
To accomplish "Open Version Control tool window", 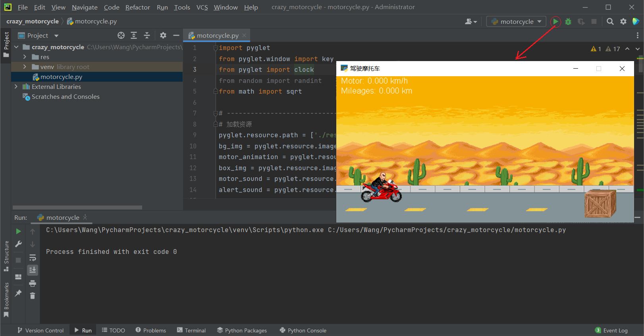I will click(x=40, y=330).
